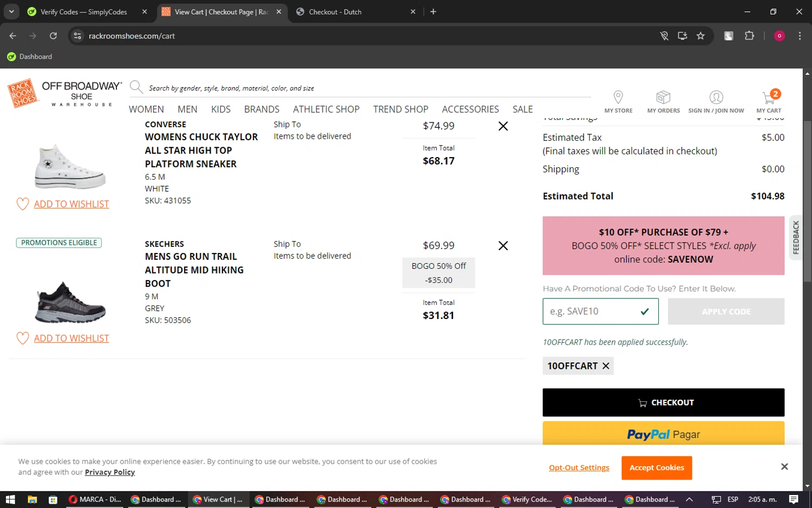Close the Verify Codes SimplyCodes tab
The width and height of the screenshot is (812, 508).
[145, 11]
